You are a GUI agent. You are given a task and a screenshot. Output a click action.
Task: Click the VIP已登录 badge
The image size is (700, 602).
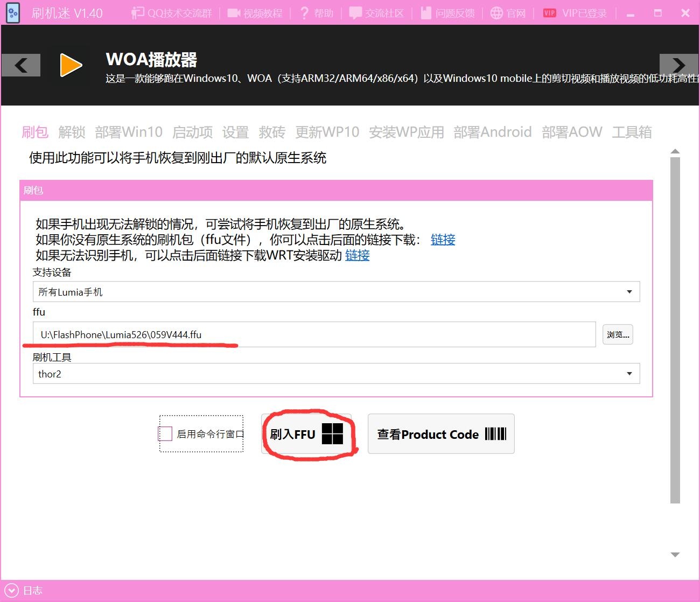coord(550,13)
